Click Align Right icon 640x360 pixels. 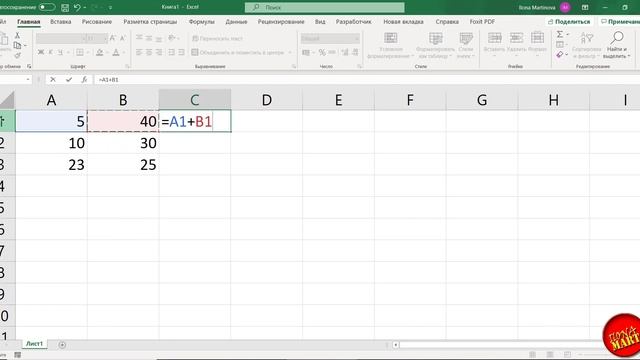click(159, 52)
